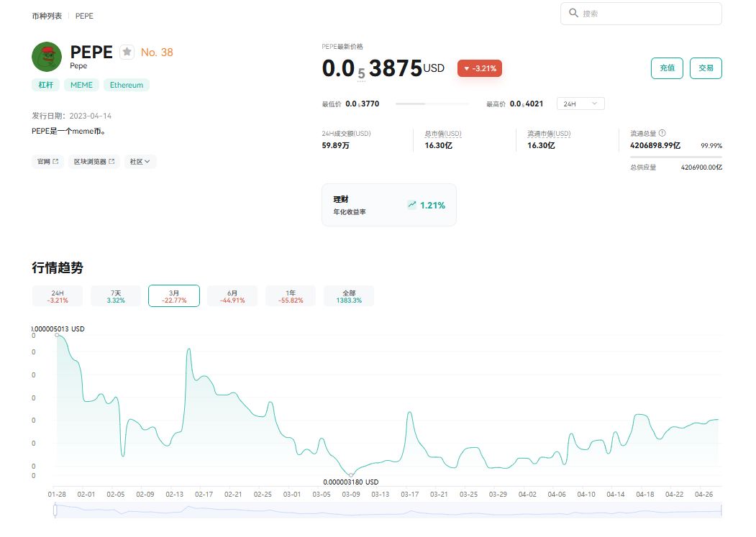Viewport: 756px width, 537px height.
Task: Expand the 社区 dropdown
Action: point(140,162)
